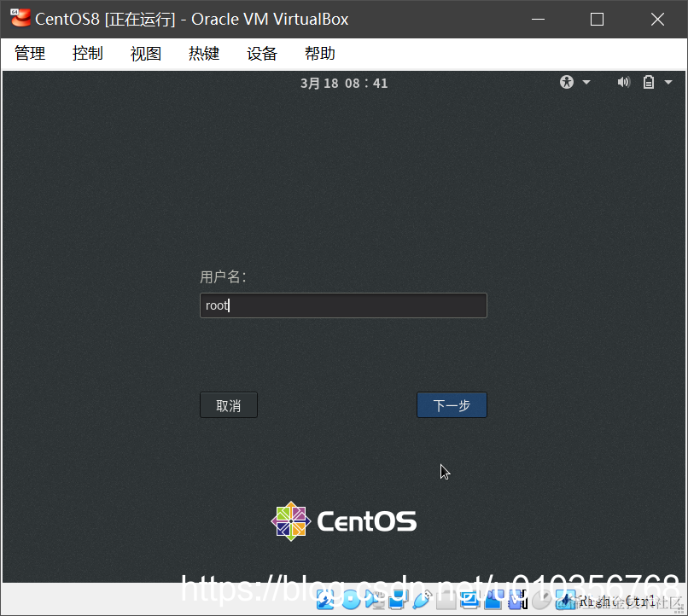Click the battery status icon
688x616 pixels.
coord(649,82)
